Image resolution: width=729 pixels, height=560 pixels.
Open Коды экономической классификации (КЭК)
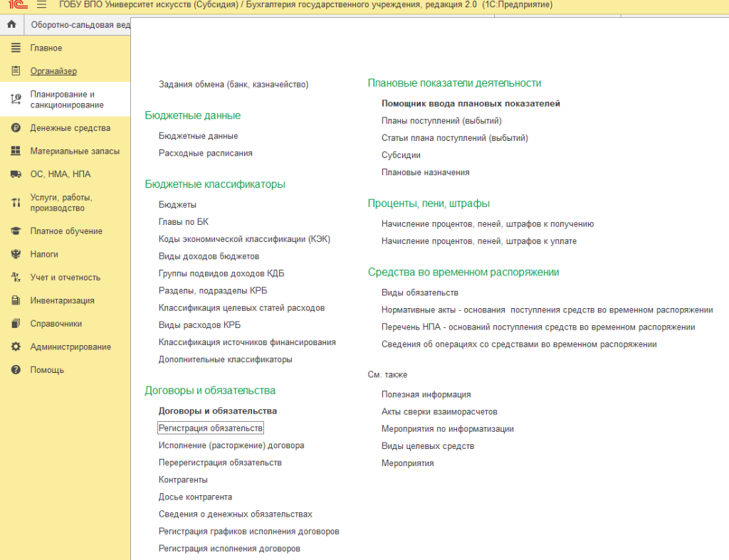[x=244, y=239]
